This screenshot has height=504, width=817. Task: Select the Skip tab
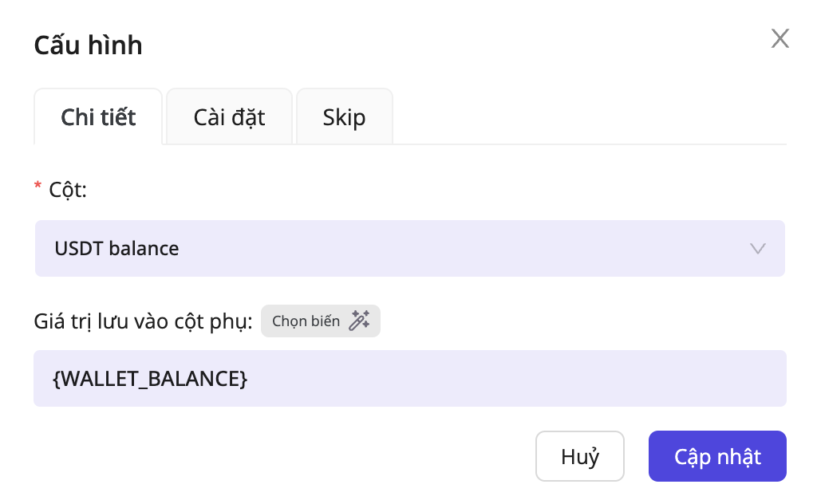point(344,117)
